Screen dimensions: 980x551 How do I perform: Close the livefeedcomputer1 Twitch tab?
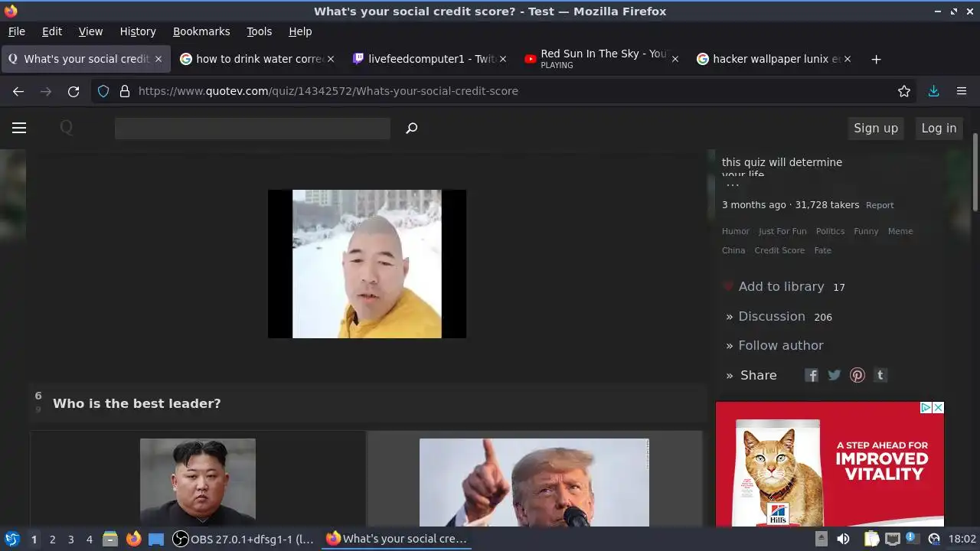pos(502,59)
